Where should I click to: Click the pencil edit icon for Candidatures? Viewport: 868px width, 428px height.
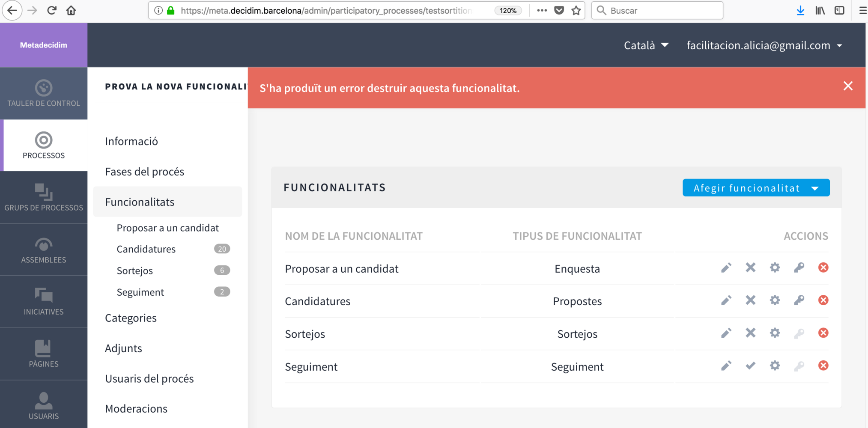coord(726,300)
